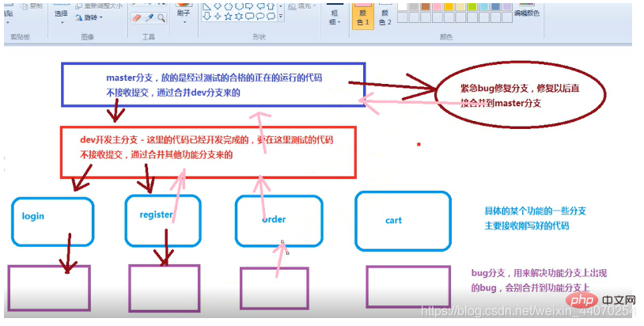Pick the Color picker eyedropper tool
This screenshot has height=326, width=644.
tap(150, 17)
